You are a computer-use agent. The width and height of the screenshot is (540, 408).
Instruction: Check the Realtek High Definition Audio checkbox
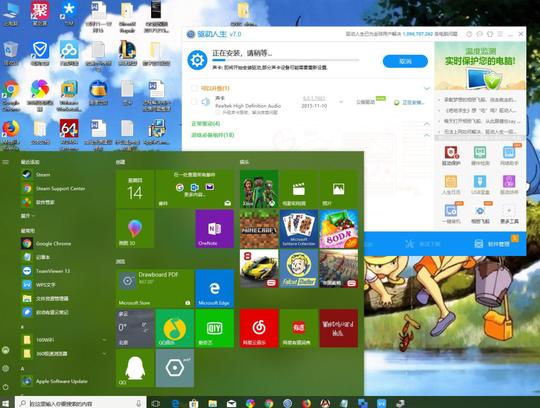194,102
